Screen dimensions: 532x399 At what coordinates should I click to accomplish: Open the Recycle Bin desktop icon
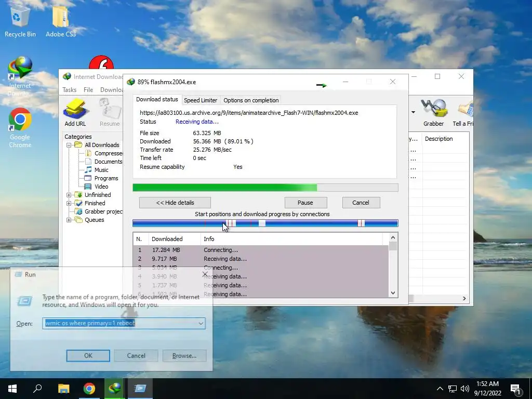click(x=20, y=20)
